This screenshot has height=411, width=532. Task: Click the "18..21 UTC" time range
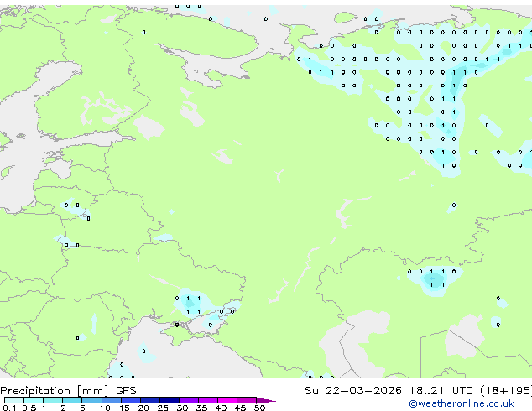[441, 391]
